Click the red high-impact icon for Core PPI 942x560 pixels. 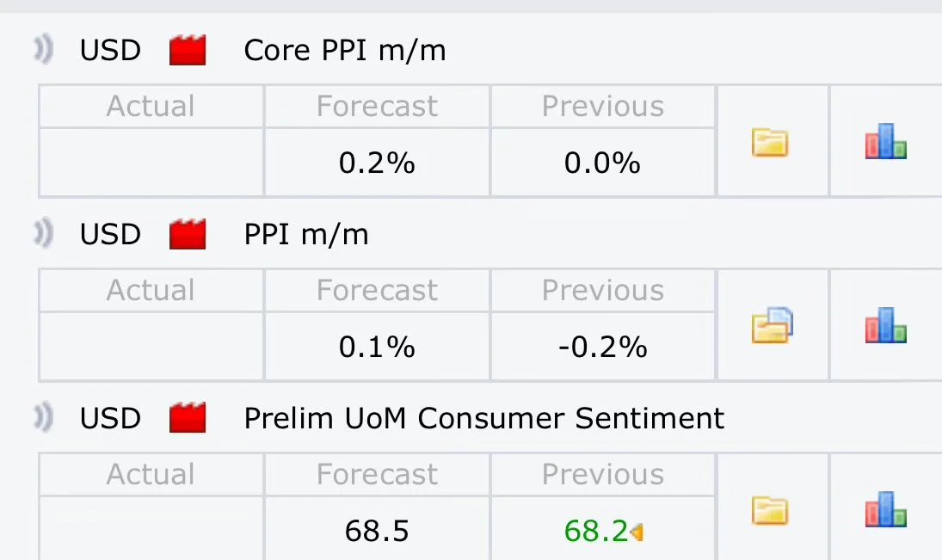coord(188,50)
